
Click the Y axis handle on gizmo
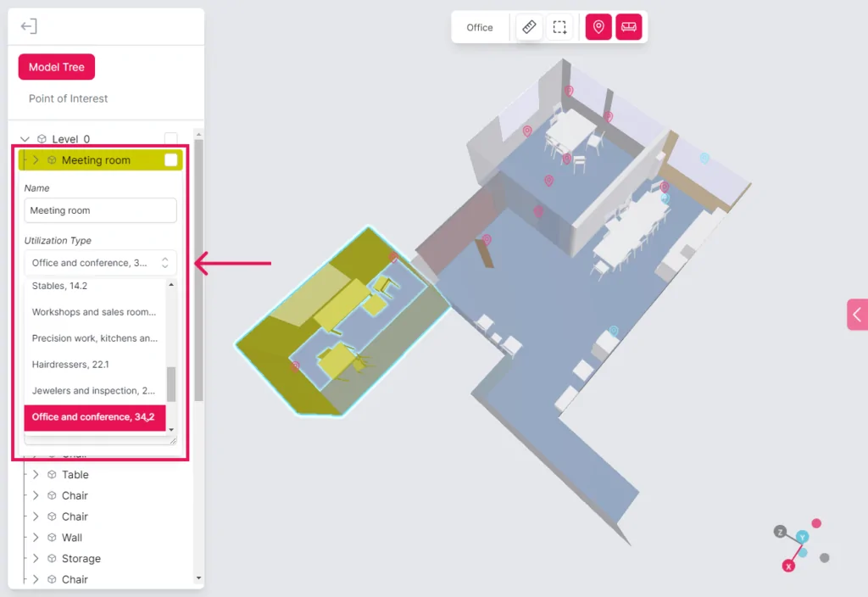(802, 536)
